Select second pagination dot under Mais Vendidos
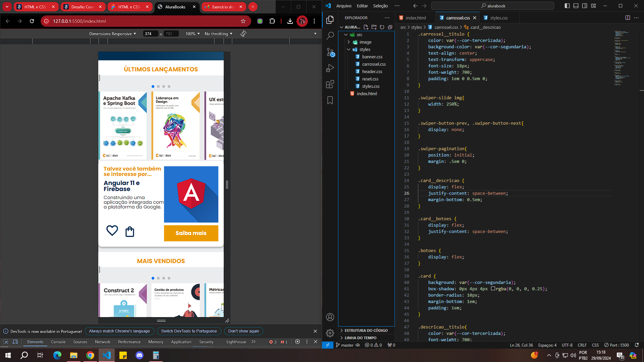The height and width of the screenshot is (362, 644). point(158,278)
